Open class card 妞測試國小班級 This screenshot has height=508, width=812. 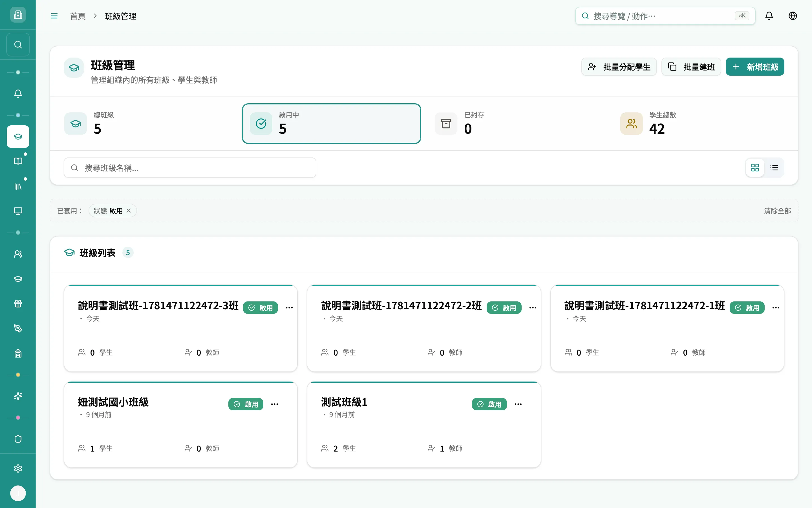[x=180, y=425]
